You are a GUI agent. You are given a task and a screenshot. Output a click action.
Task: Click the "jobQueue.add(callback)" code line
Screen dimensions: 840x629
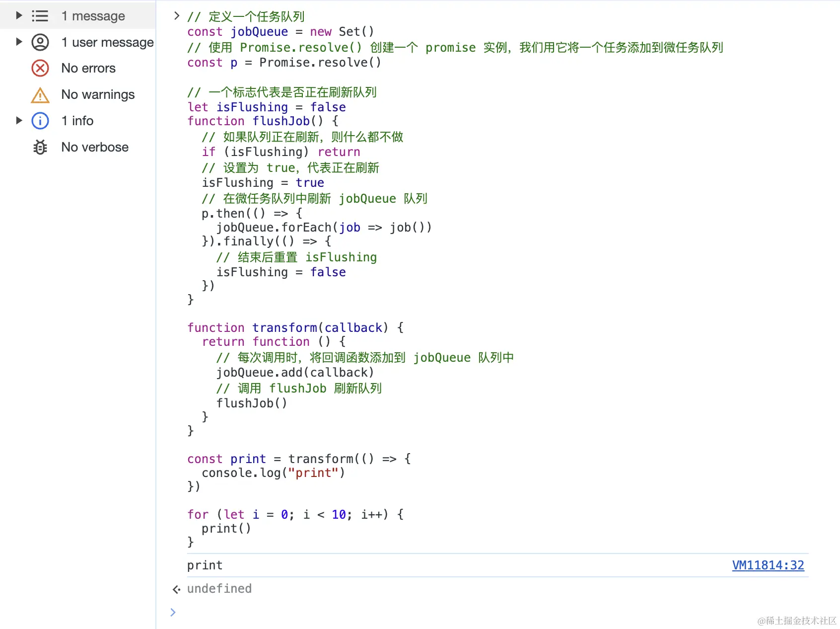coord(295,373)
